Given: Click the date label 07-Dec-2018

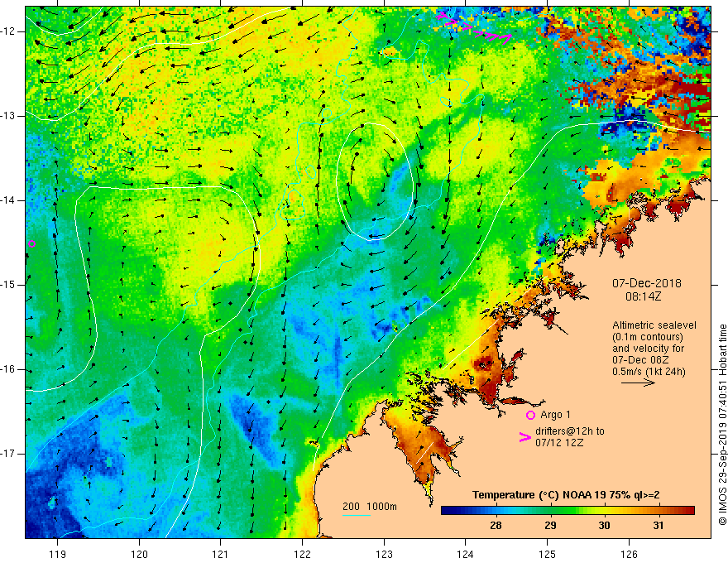Looking at the screenshot, I should click(647, 283).
